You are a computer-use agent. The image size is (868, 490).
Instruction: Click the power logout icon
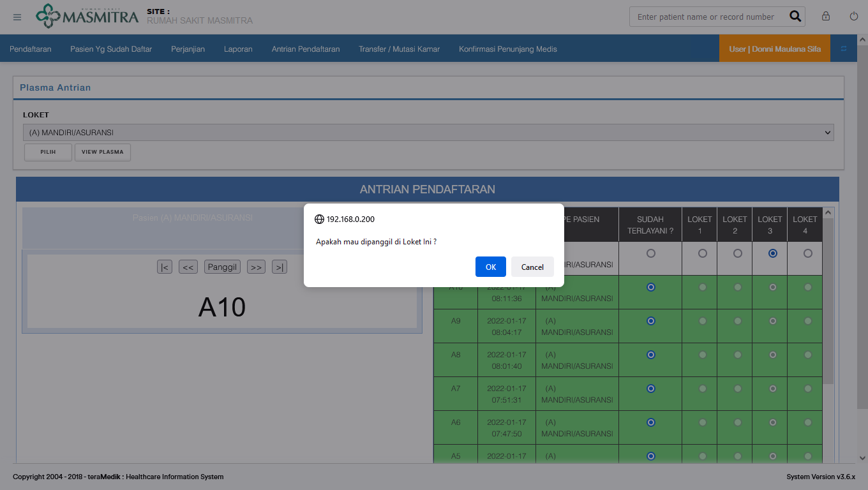pos(854,17)
